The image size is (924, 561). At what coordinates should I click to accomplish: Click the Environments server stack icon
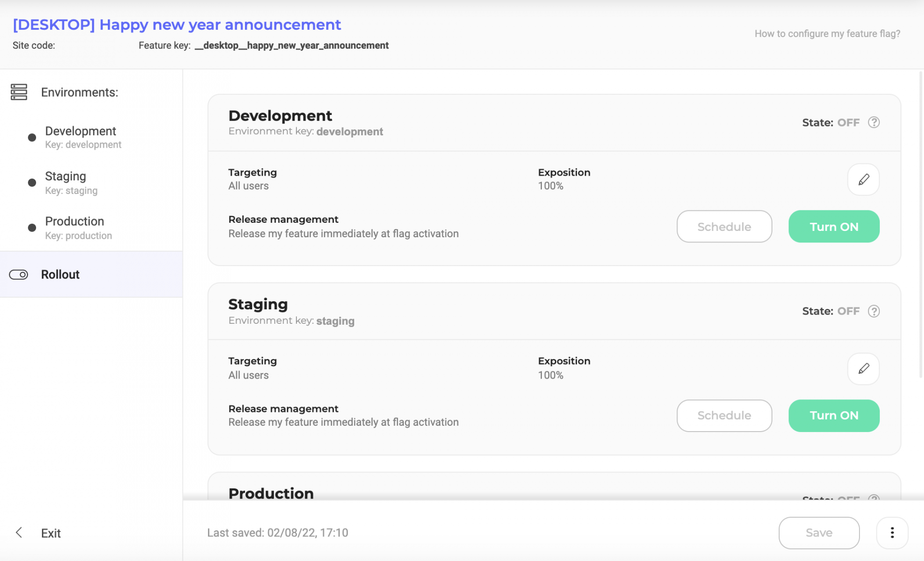(19, 92)
